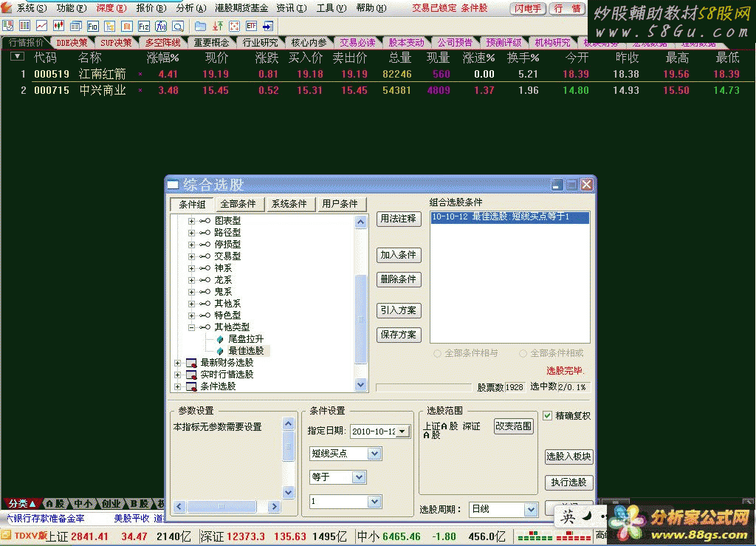The height and width of the screenshot is (546, 756).
Task: Click the 条件选股 group icon
Action: click(191, 386)
